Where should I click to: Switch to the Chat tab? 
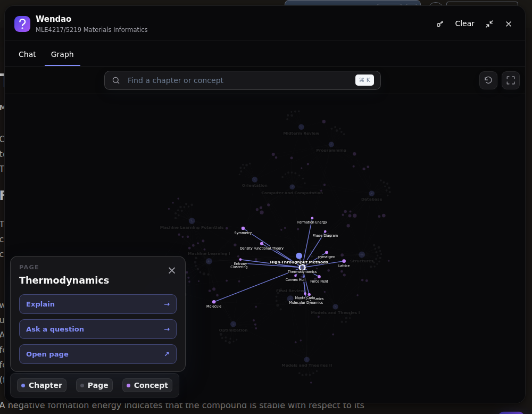27,54
